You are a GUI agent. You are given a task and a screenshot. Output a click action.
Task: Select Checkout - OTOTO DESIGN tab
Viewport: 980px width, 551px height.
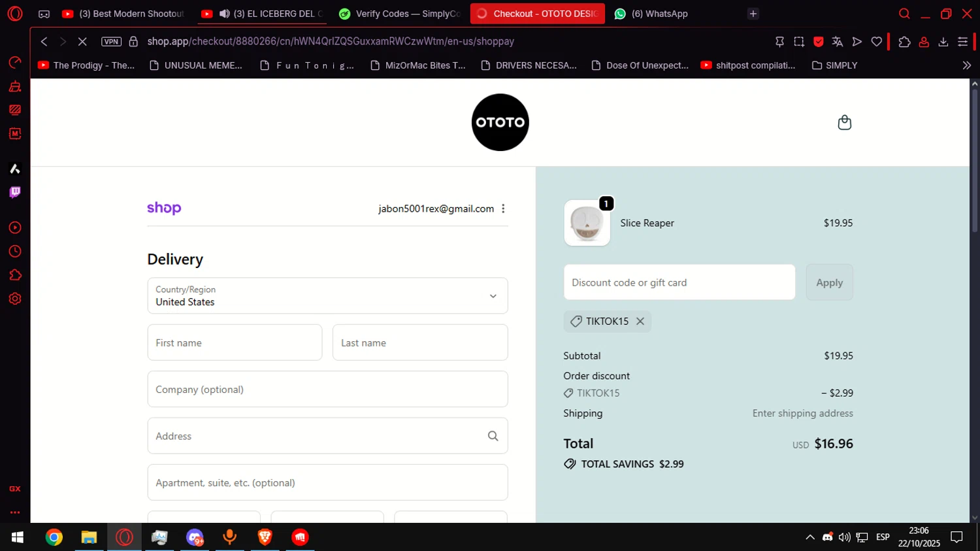coord(537,14)
